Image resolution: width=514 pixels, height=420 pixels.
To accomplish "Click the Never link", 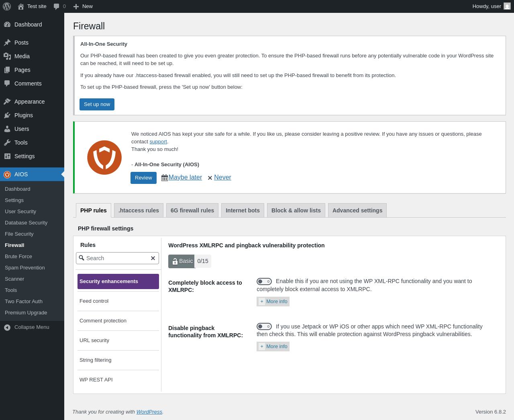I will pos(222,177).
